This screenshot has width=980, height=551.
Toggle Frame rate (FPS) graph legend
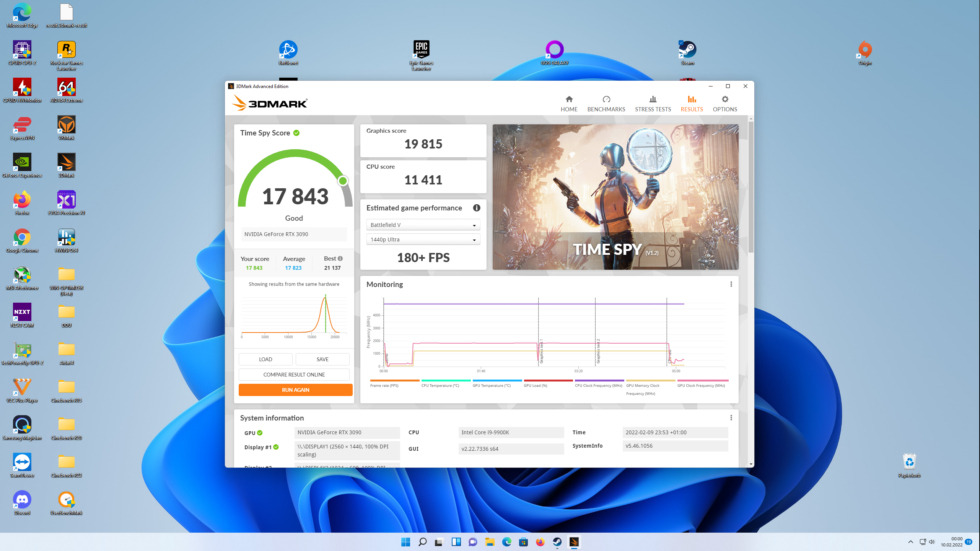pyautogui.click(x=384, y=385)
